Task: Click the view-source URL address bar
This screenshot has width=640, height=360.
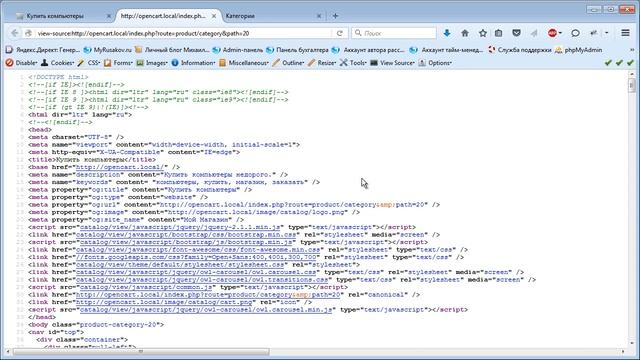Action: coord(184,33)
